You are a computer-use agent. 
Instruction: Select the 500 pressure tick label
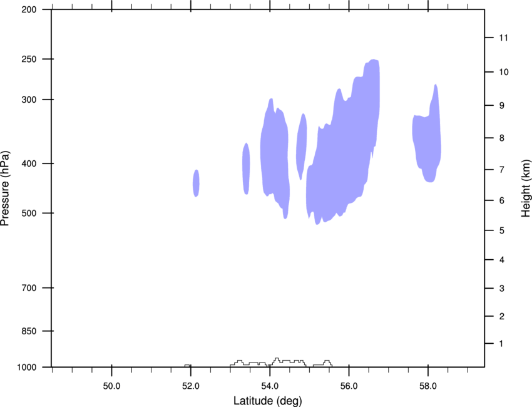(29, 213)
